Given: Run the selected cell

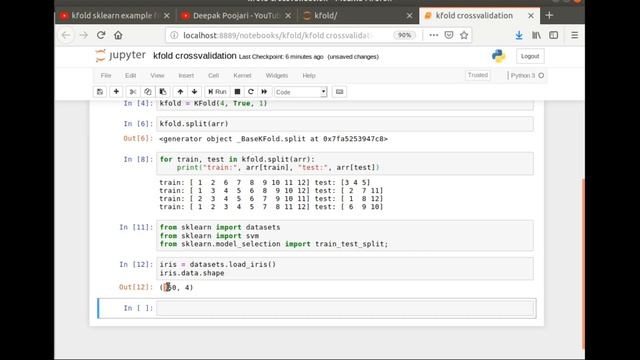Looking at the screenshot, I should coord(217,92).
